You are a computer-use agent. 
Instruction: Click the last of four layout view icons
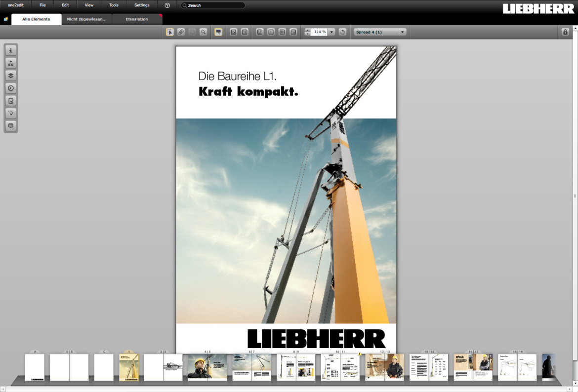293,32
